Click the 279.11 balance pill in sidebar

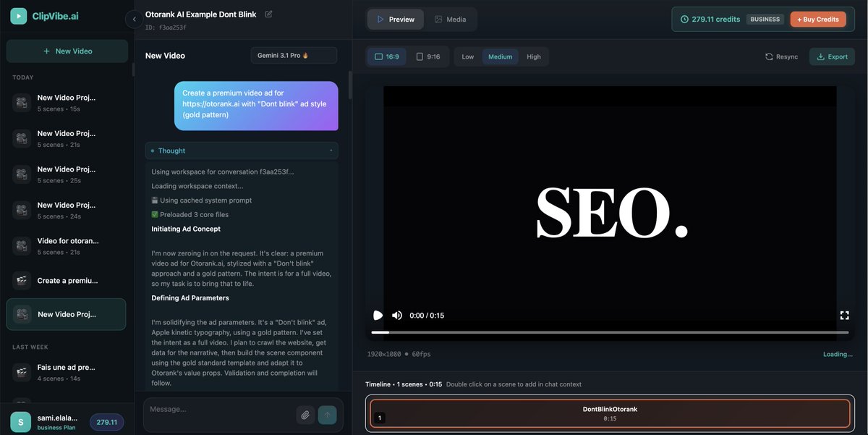106,422
